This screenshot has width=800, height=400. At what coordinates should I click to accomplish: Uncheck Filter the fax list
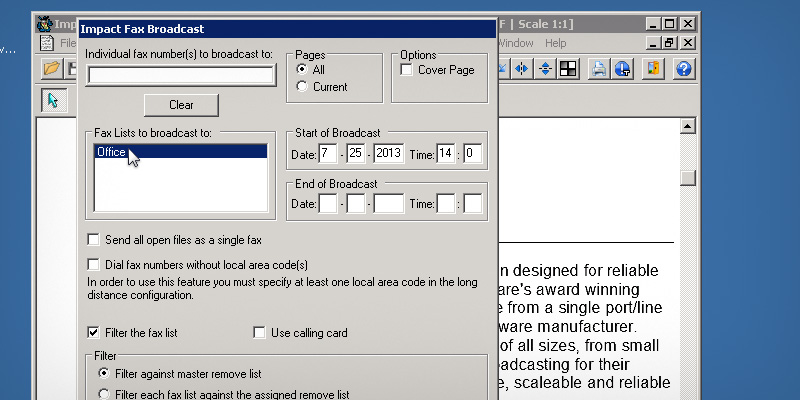tap(94, 332)
